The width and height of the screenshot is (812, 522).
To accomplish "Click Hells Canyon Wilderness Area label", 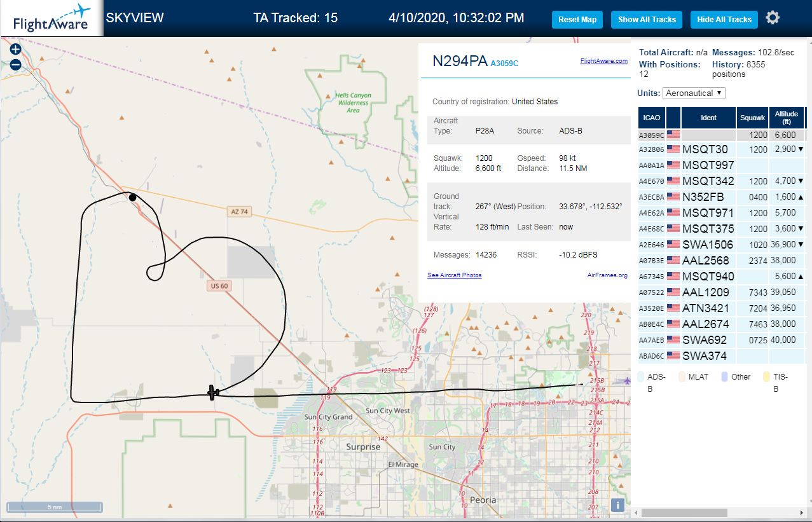I will pos(353,102).
